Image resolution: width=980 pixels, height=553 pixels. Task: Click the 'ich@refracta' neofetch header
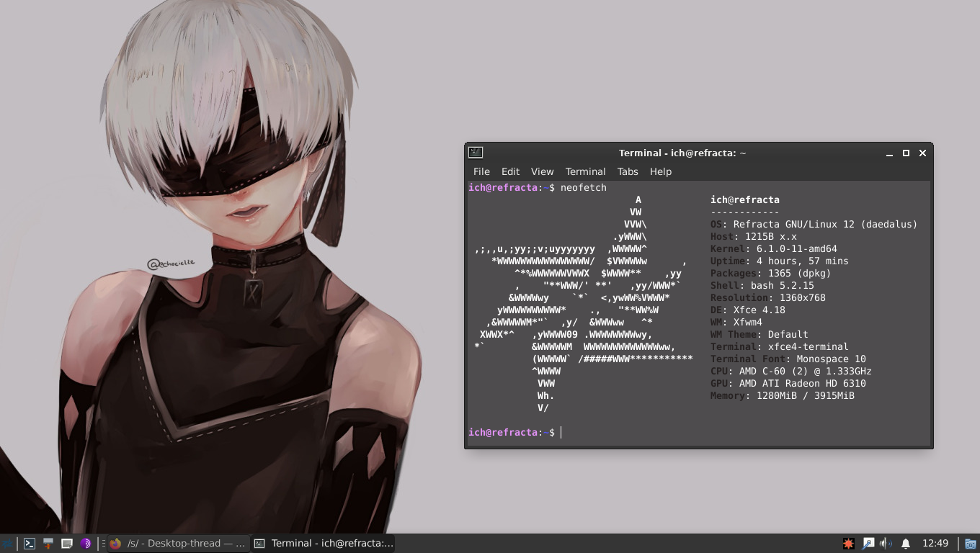tap(744, 199)
